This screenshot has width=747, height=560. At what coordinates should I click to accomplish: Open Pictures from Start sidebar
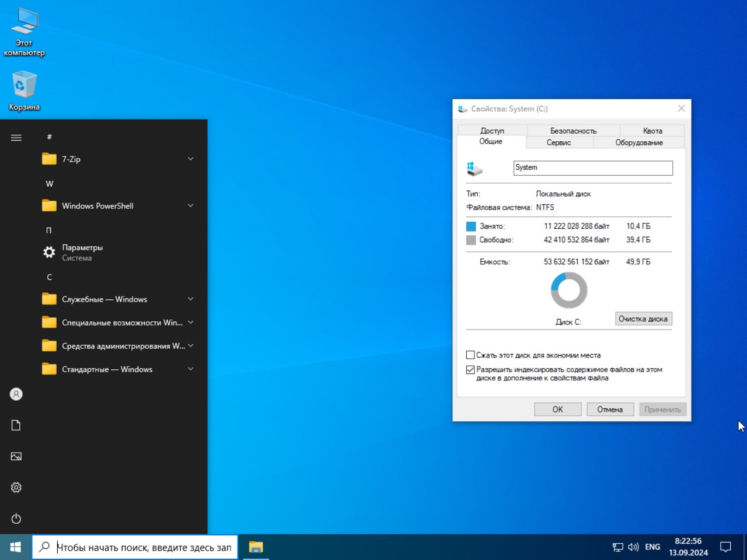[x=16, y=456]
